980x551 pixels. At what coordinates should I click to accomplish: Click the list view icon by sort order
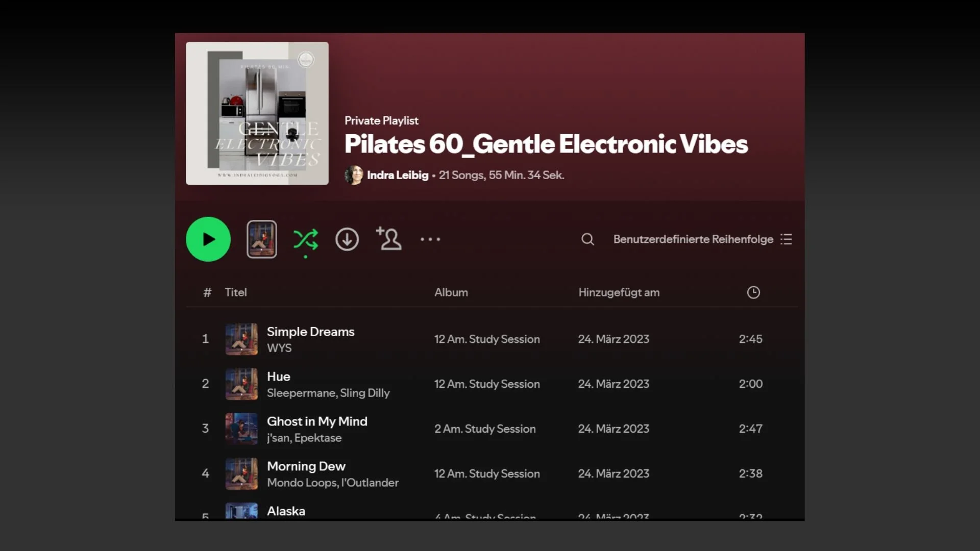point(786,239)
